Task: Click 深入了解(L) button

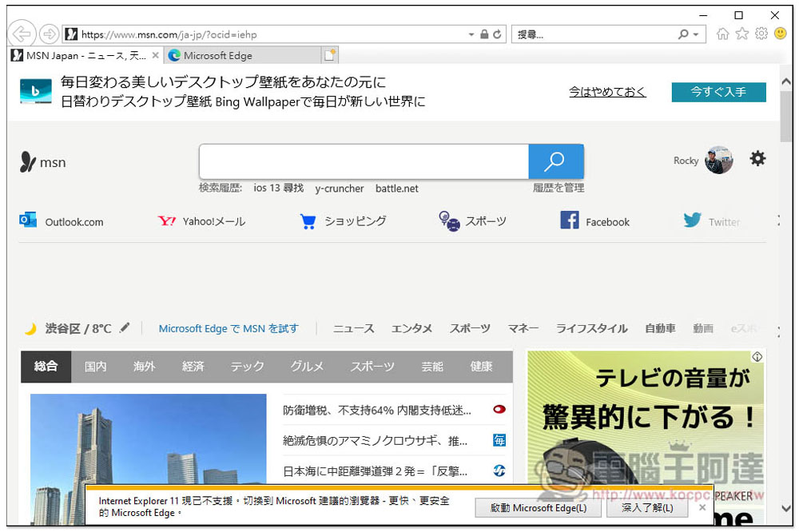Action: tap(647, 507)
